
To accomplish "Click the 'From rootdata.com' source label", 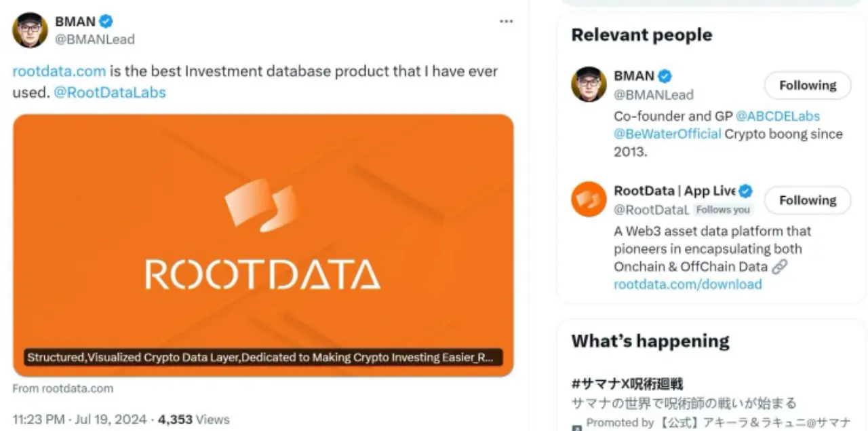I will click(63, 389).
